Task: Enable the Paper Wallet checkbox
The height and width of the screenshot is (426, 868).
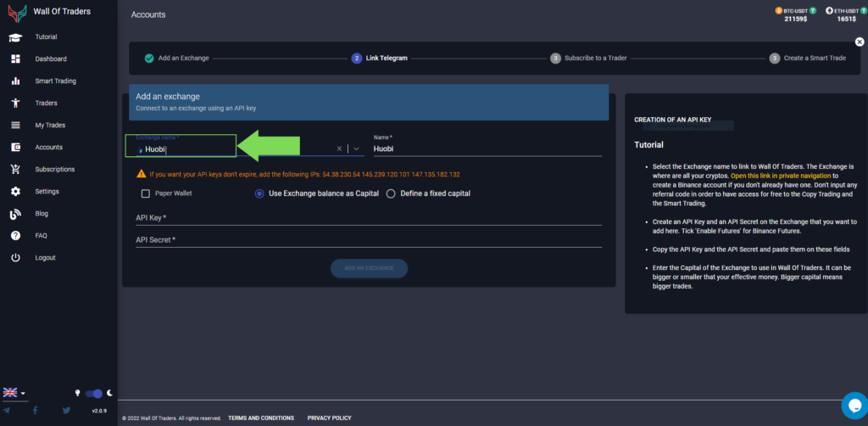Action: coord(146,193)
